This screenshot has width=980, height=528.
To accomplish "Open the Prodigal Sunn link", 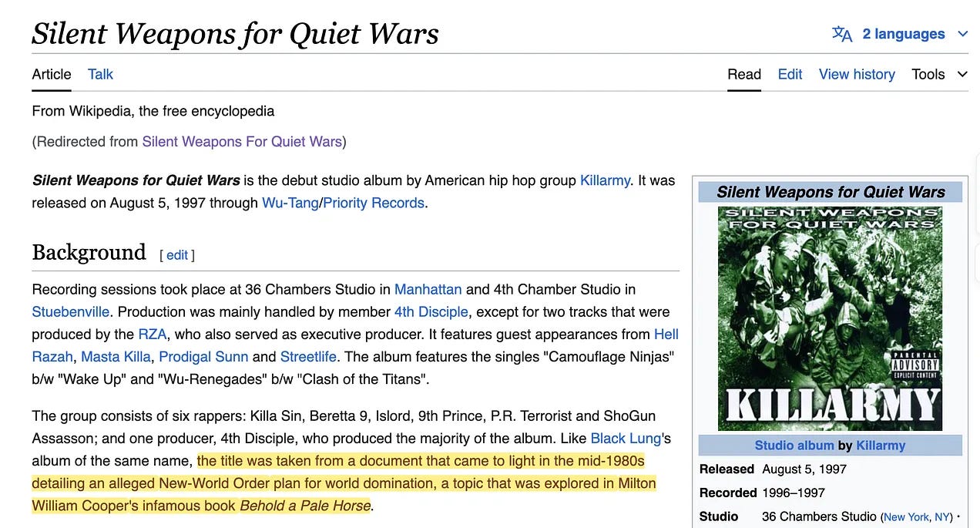I will (x=203, y=356).
